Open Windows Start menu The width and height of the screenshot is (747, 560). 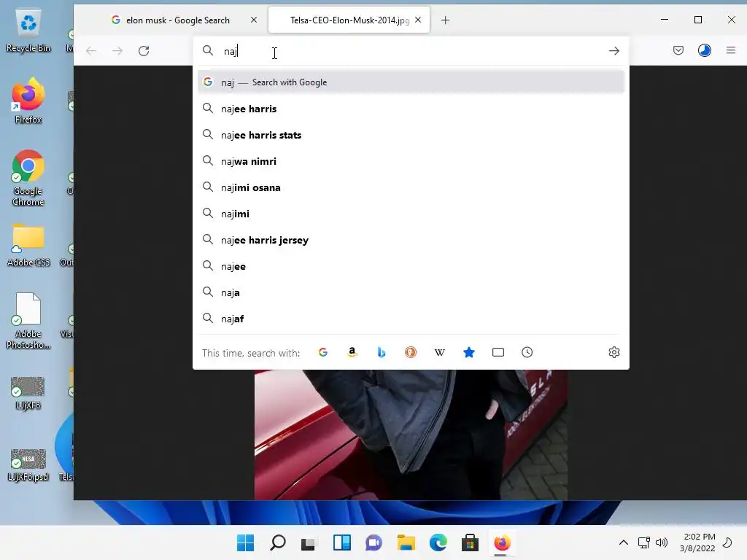point(246,542)
